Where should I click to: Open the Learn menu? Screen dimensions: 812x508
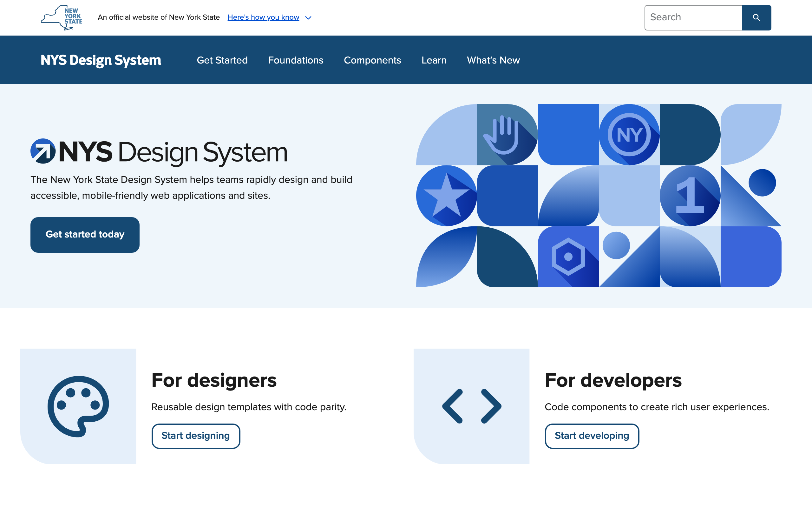pos(434,60)
